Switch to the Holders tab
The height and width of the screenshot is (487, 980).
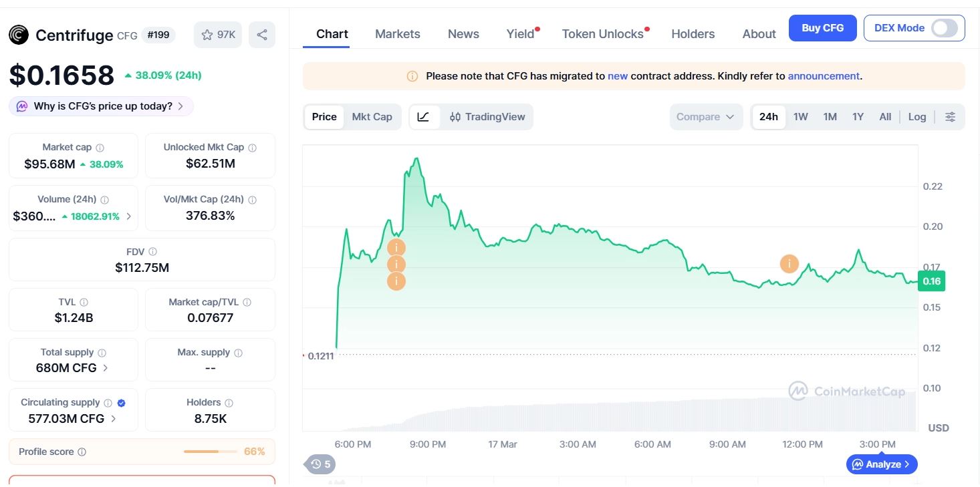[x=693, y=34]
